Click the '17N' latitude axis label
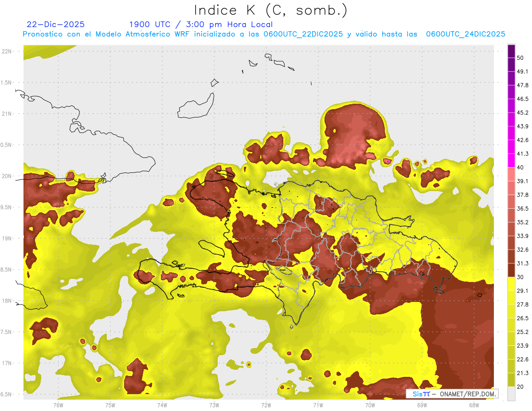 (x=7, y=363)
